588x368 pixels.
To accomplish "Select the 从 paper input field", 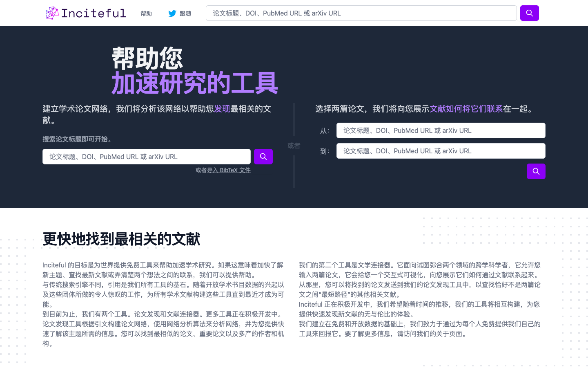I will coord(441,130).
